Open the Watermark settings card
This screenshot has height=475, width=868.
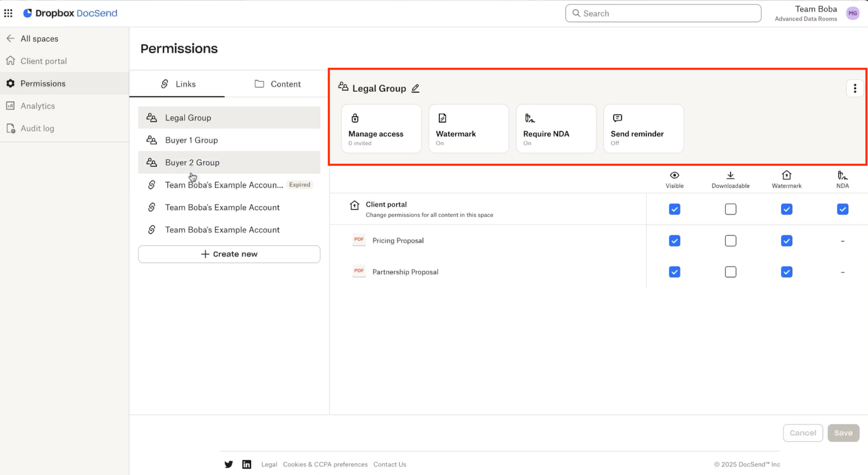pos(468,129)
